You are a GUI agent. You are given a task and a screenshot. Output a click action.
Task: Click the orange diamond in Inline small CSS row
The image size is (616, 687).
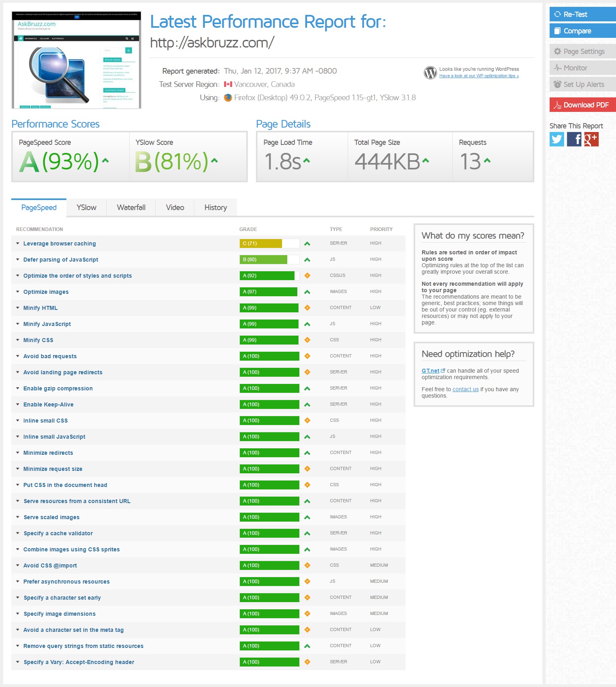pos(307,421)
